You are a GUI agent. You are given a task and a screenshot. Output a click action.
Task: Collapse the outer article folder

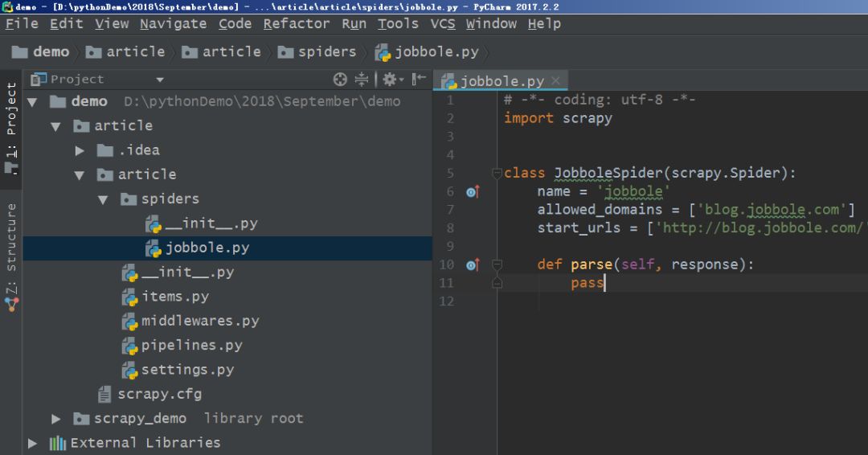56,126
